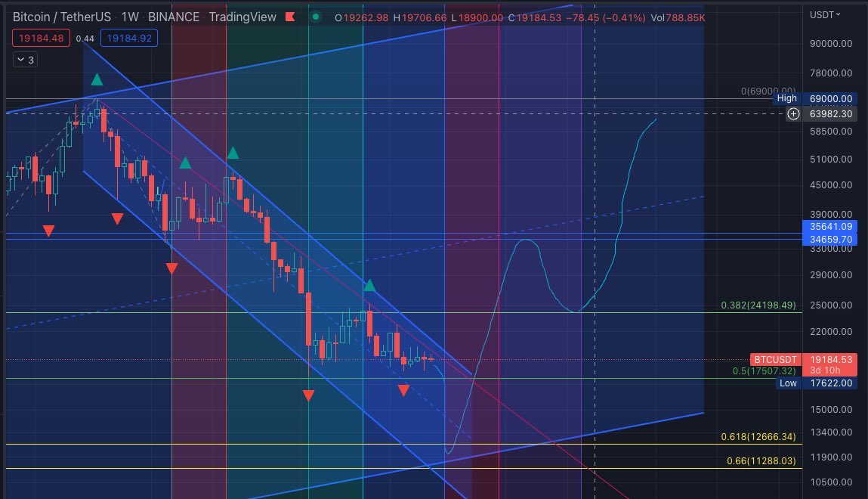
Task: Click the low price L18900.00
Action: [x=477, y=17]
